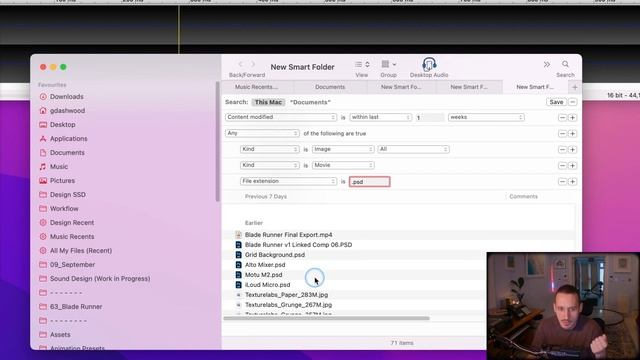Image resolution: width=640 pixels, height=360 pixels.
Task: Open Pictures in the sidebar
Action: tap(62, 180)
